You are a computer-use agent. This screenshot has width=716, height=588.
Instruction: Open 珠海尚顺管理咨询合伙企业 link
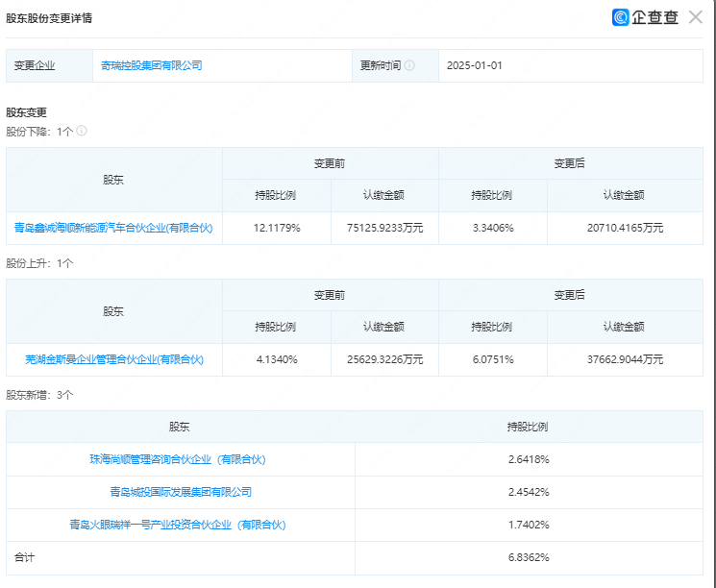pyautogui.click(x=178, y=459)
